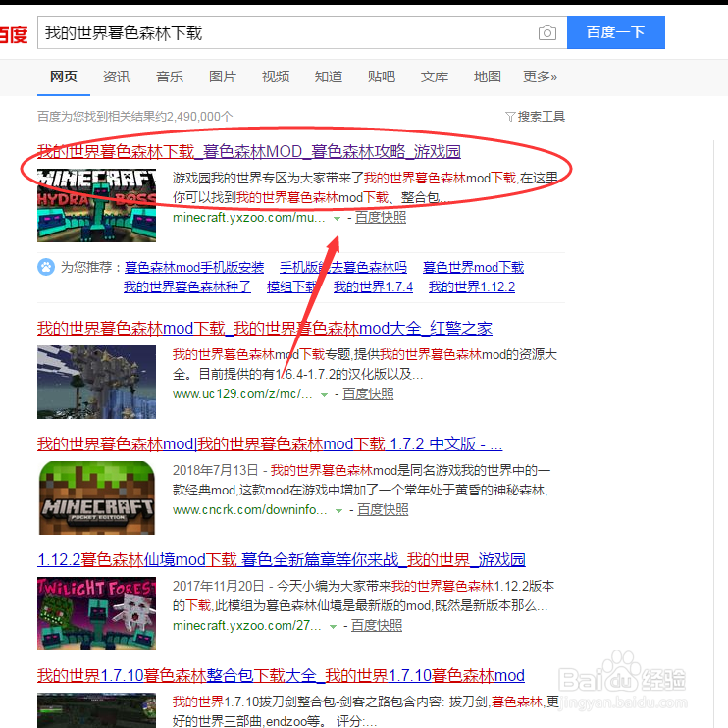Click suggestion 我的世界1.12.2
This screenshot has height=728, width=728.
[472, 286]
